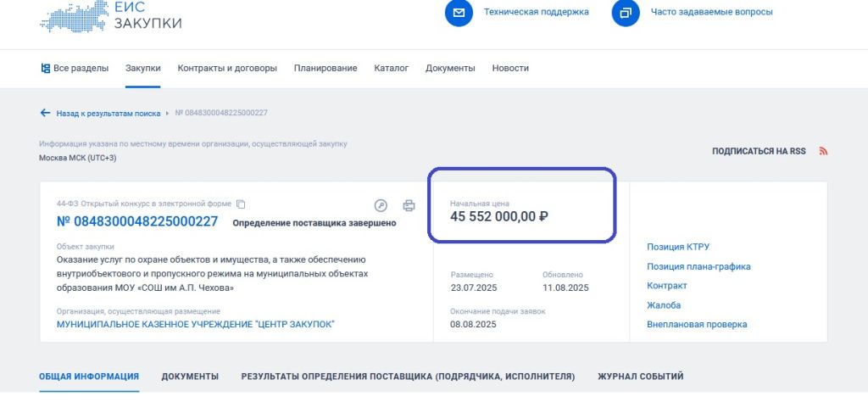Click the electronic signature key icon

point(381,205)
